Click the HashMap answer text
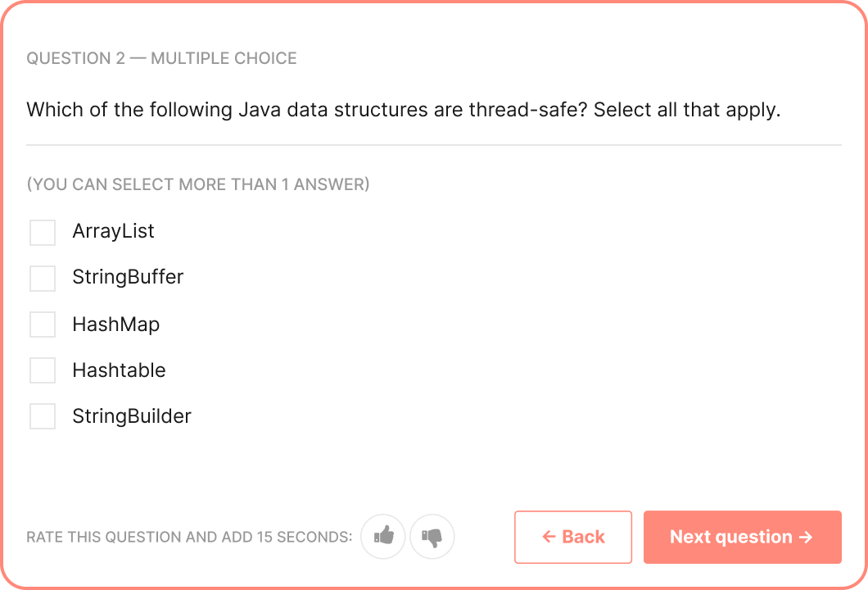868x590 pixels. [x=116, y=324]
